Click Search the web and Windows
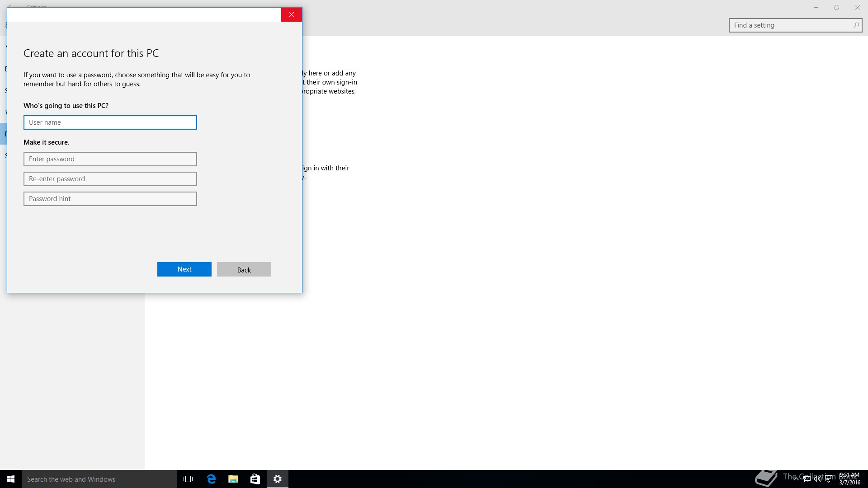 click(99, 479)
